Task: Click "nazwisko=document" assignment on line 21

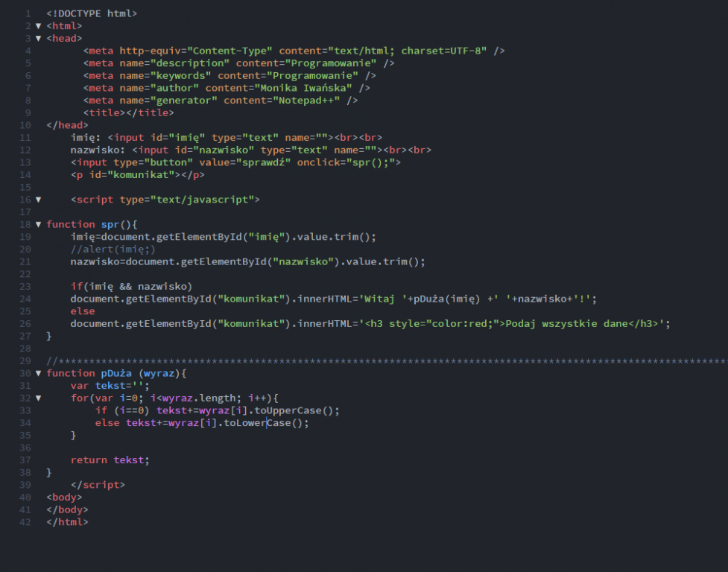Action: (122, 261)
